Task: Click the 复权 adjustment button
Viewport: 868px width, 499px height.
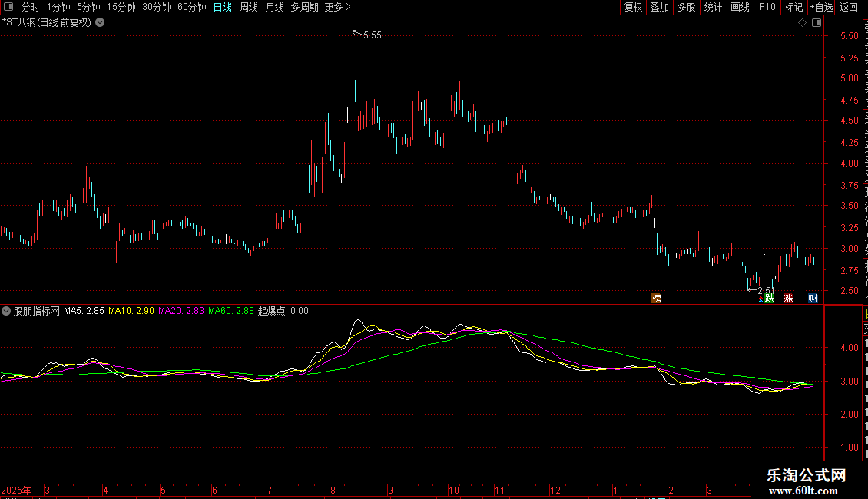Action: click(633, 7)
